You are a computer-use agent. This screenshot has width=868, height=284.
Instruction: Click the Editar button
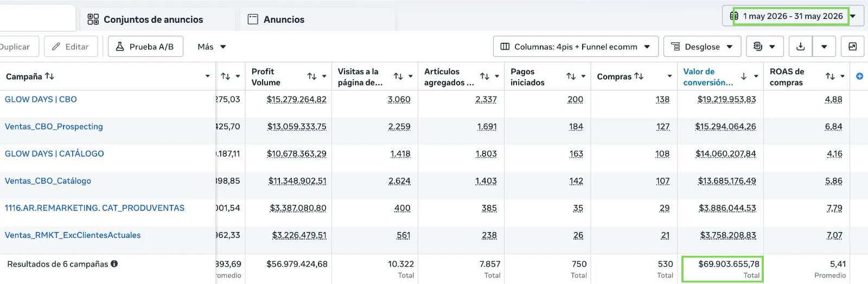click(71, 47)
